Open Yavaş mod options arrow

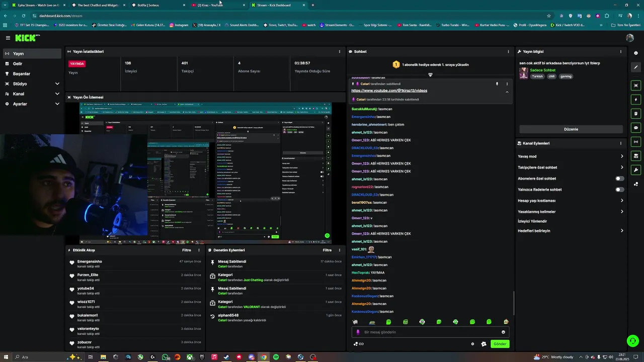[622, 156]
